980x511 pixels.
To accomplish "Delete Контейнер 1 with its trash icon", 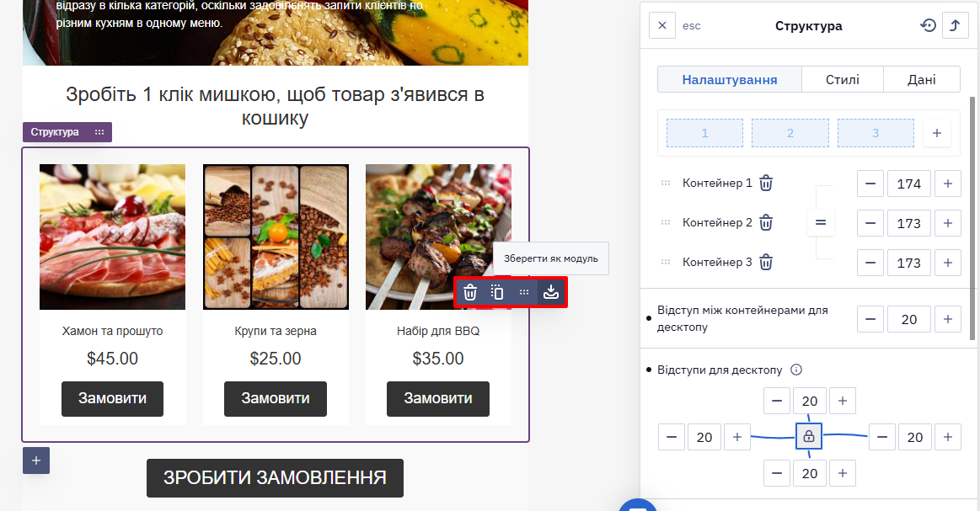I will (x=766, y=183).
